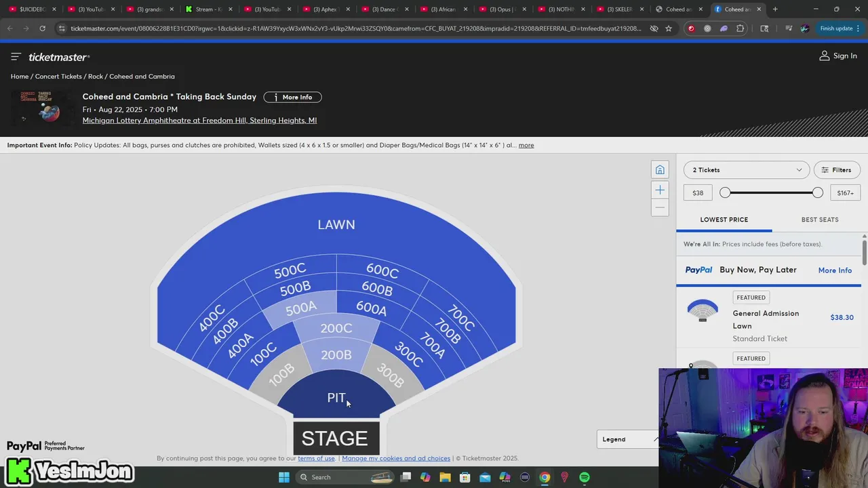Screen dimensions: 868x488
Task: Switch to the Best Seats tab
Action: point(820,220)
